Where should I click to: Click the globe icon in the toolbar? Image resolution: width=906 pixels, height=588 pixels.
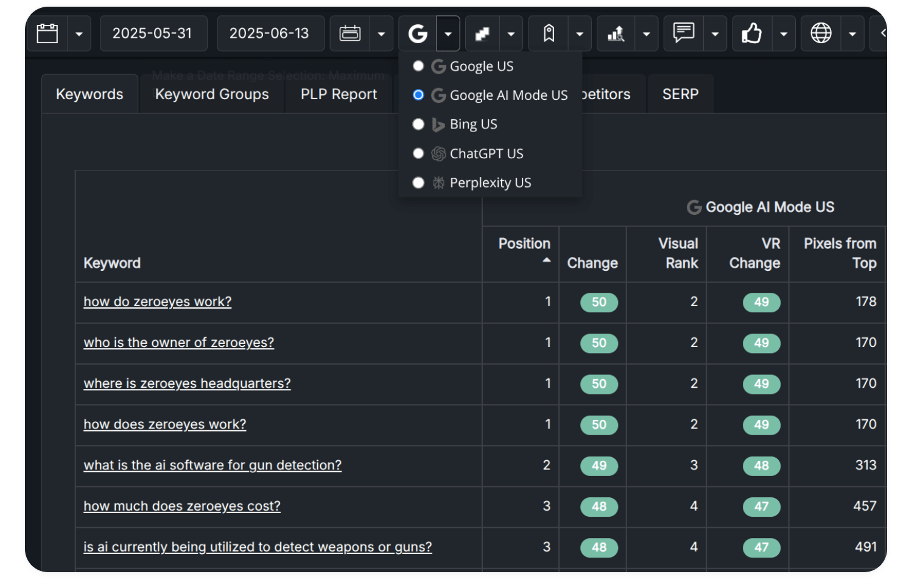pyautogui.click(x=821, y=33)
